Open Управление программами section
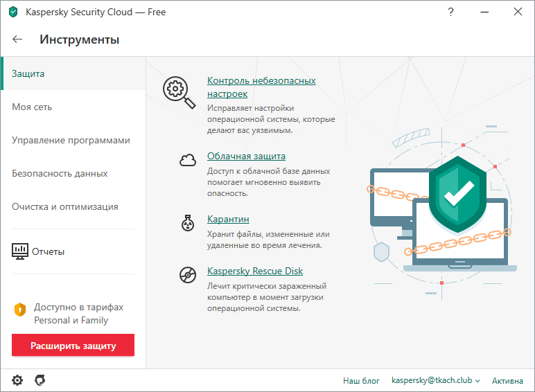This screenshot has width=535, height=392. 73,140
